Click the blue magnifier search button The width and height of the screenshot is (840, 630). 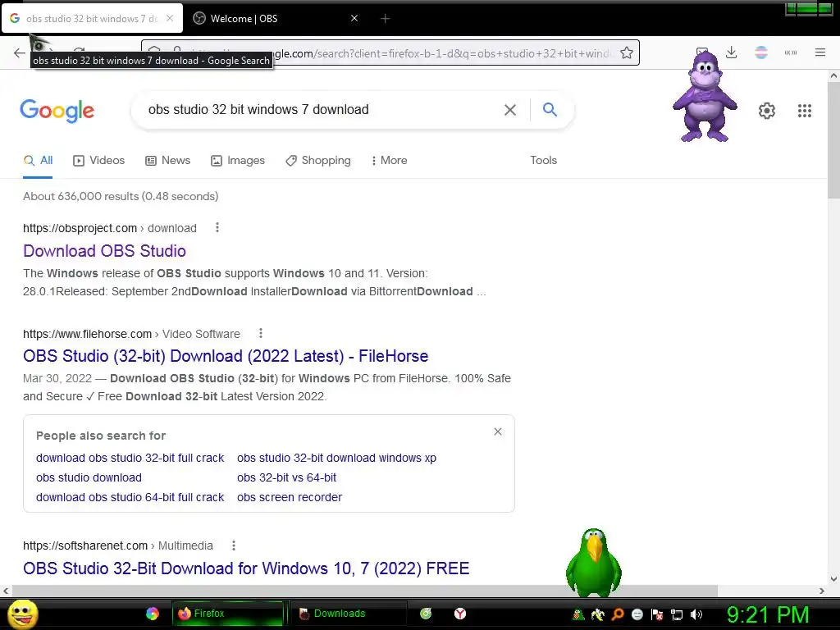click(550, 109)
